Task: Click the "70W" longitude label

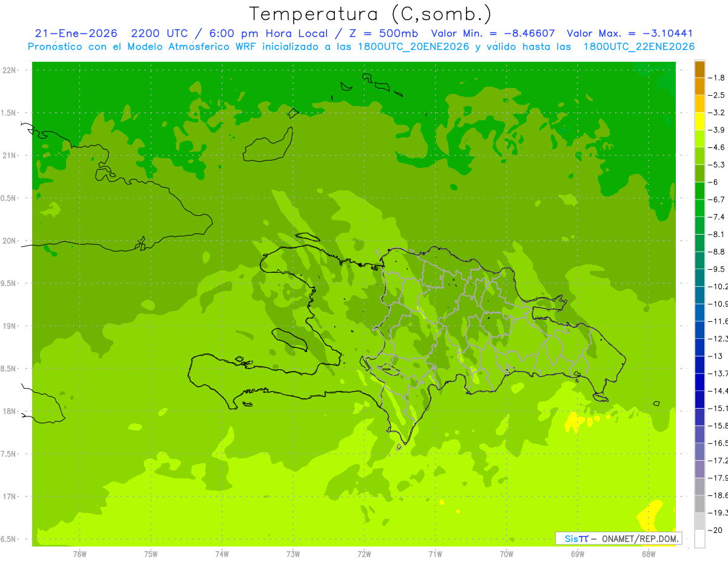Action: [507, 553]
